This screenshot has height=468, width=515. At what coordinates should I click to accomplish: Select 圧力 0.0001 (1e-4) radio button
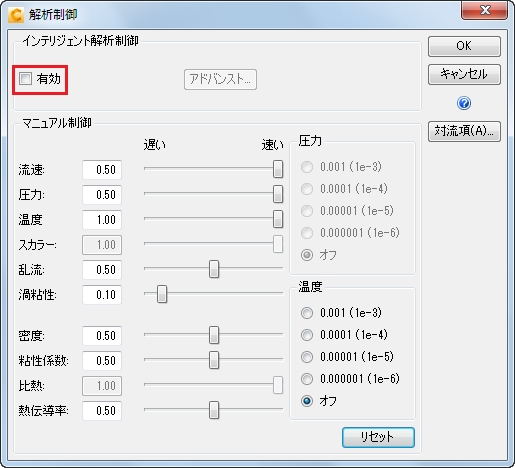tap(307, 189)
